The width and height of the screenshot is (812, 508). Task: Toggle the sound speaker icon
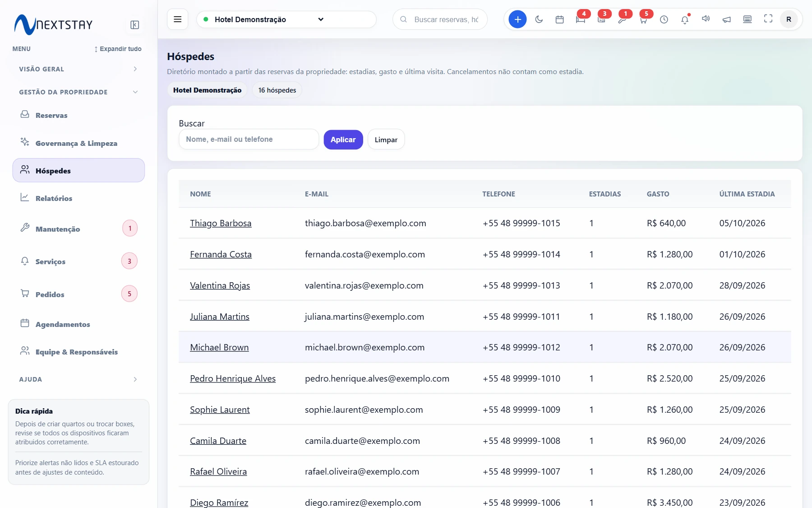[x=706, y=19]
